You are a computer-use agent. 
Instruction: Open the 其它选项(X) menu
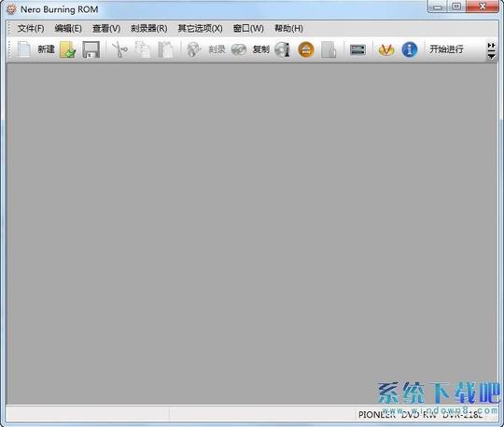[201, 28]
